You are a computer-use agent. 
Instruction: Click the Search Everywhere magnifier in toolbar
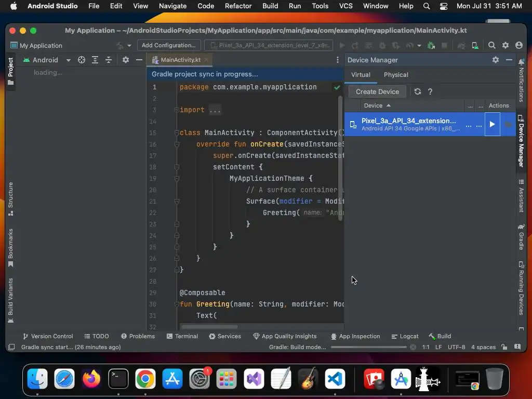coord(491,45)
